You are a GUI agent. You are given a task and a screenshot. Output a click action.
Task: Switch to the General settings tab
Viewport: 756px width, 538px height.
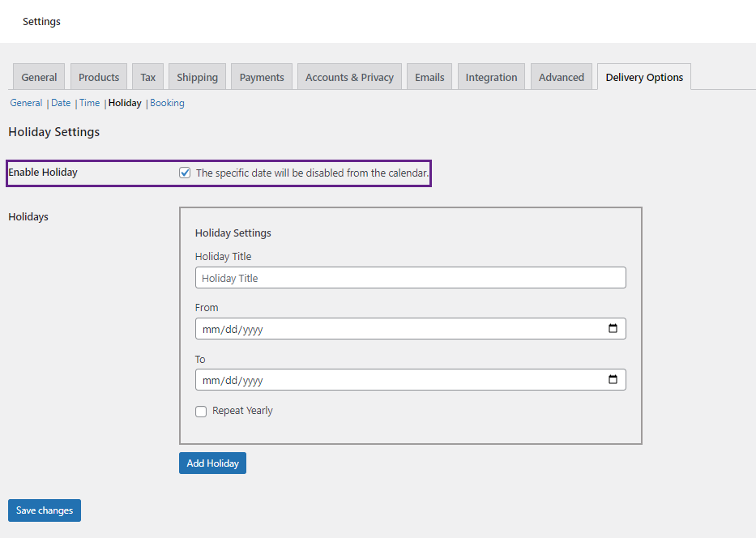(39, 77)
